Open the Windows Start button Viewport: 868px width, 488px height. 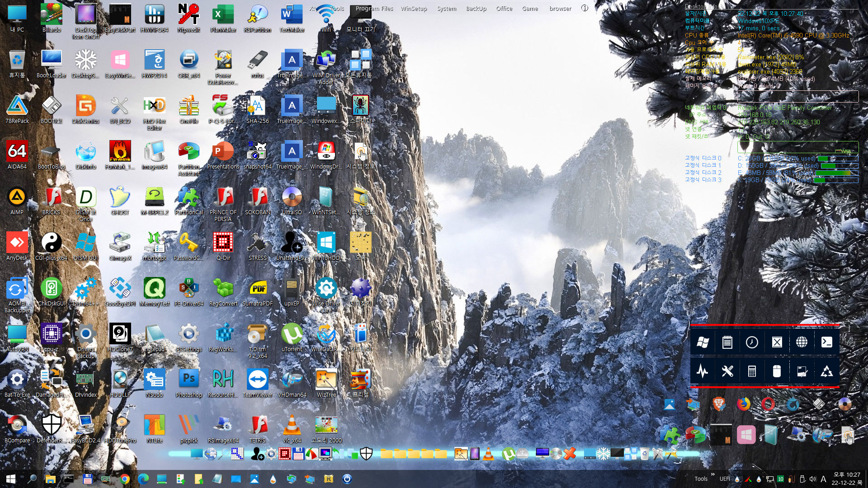click(x=11, y=479)
